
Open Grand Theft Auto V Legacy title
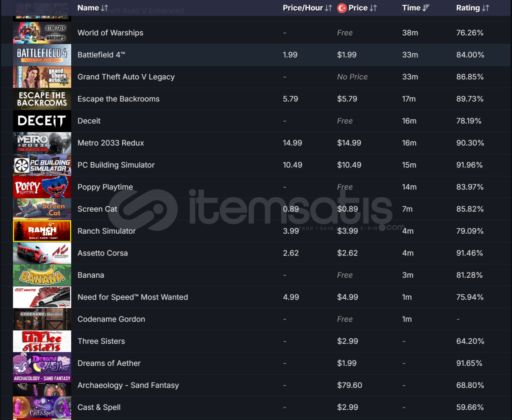click(x=126, y=77)
